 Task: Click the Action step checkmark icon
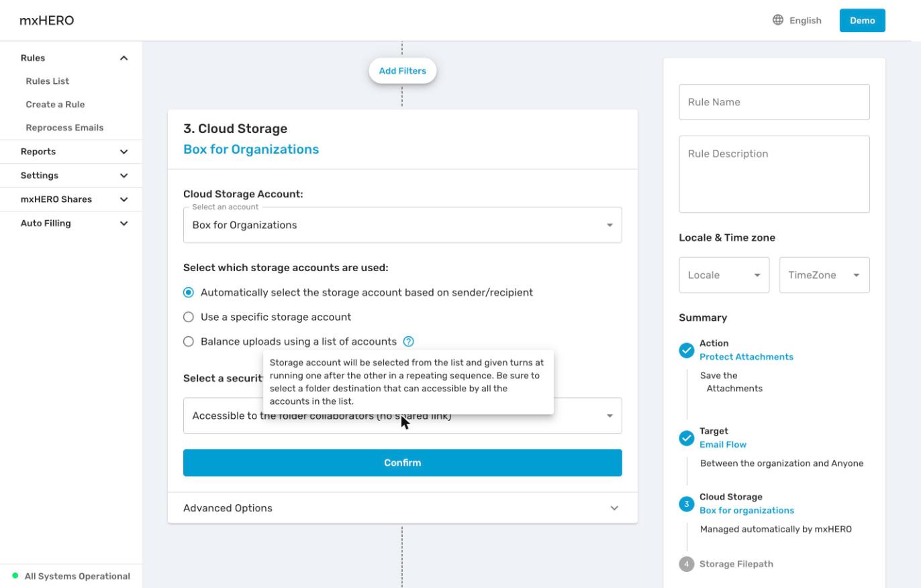pyautogui.click(x=686, y=350)
